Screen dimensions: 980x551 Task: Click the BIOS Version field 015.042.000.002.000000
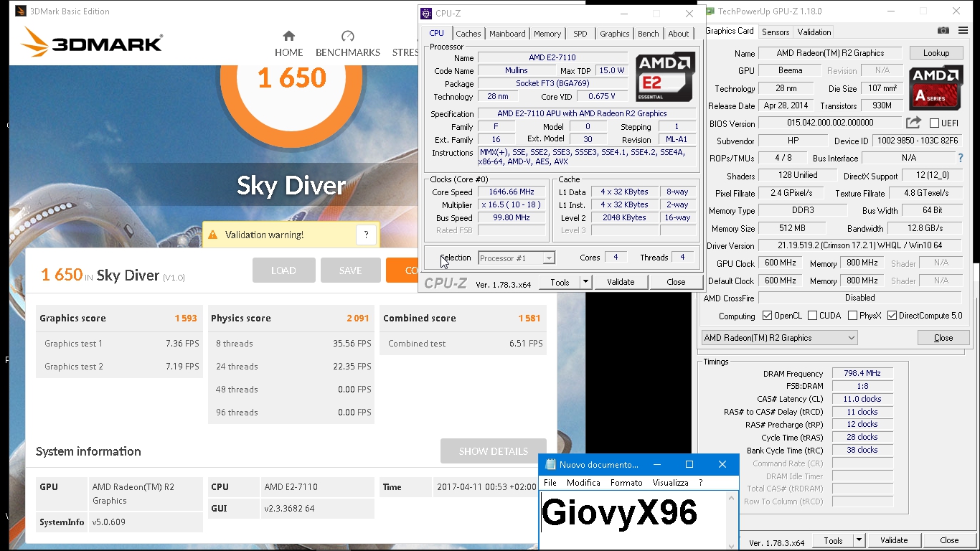(x=830, y=123)
